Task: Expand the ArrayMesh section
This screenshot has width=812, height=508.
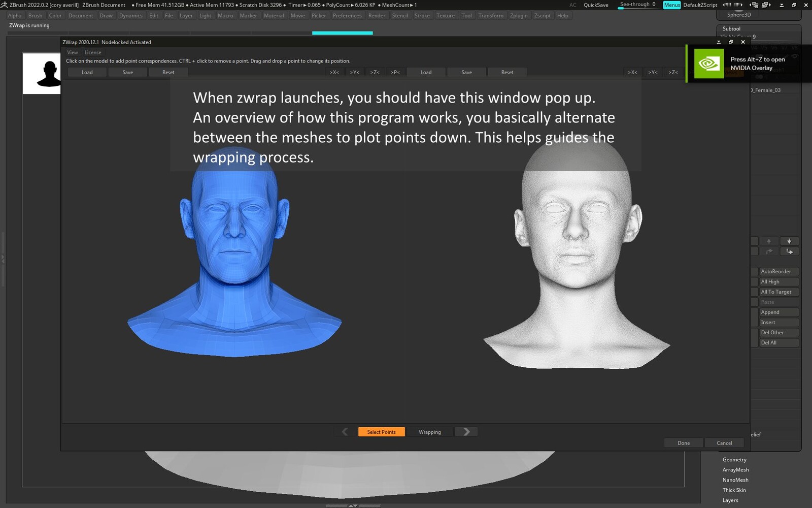Action: (735, 470)
